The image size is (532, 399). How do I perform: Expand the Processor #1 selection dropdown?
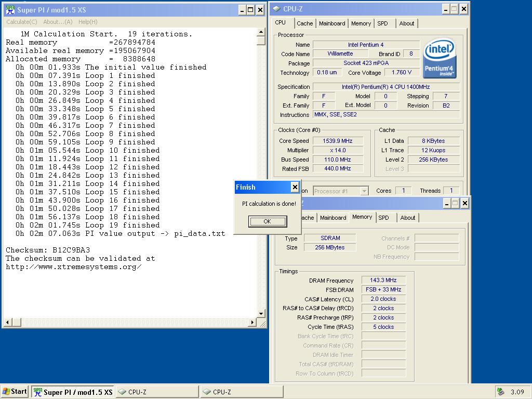coord(364,191)
